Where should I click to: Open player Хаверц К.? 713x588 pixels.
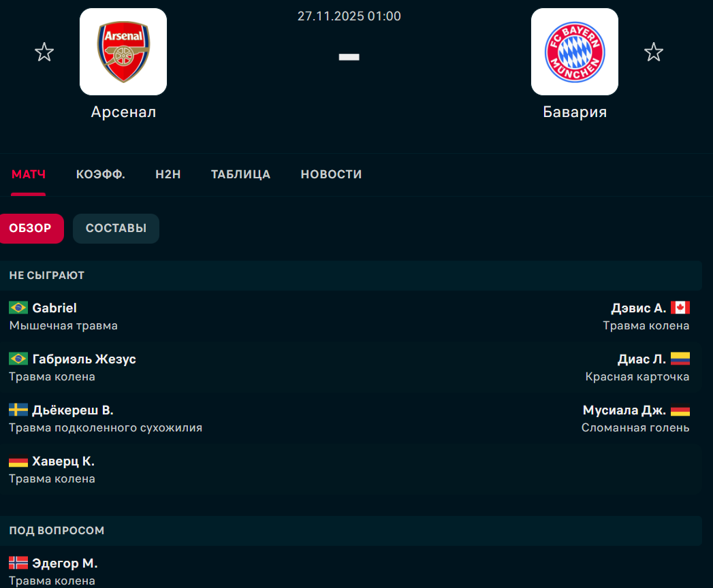(x=63, y=461)
